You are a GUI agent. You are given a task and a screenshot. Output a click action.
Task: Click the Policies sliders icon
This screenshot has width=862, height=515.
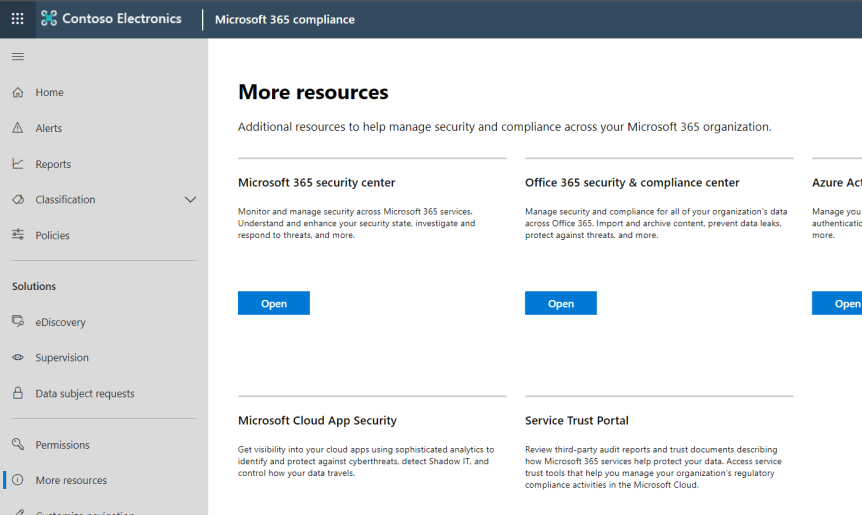click(x=18, y=235)
